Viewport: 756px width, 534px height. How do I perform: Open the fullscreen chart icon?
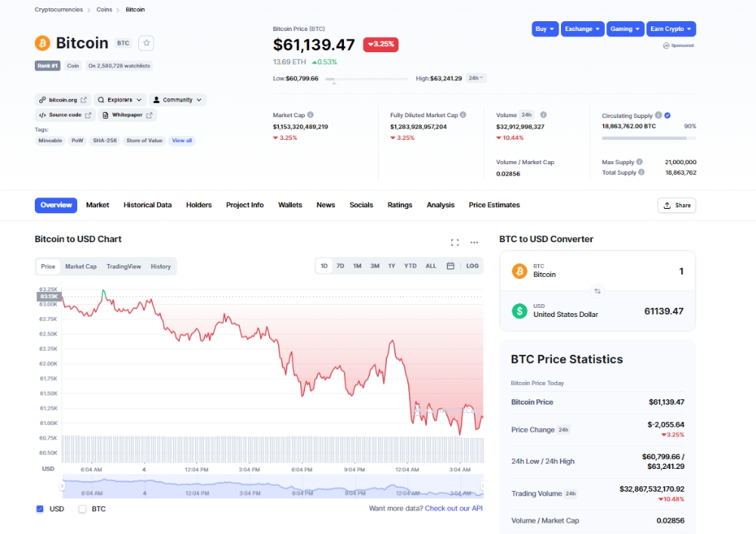pos(454,243)
